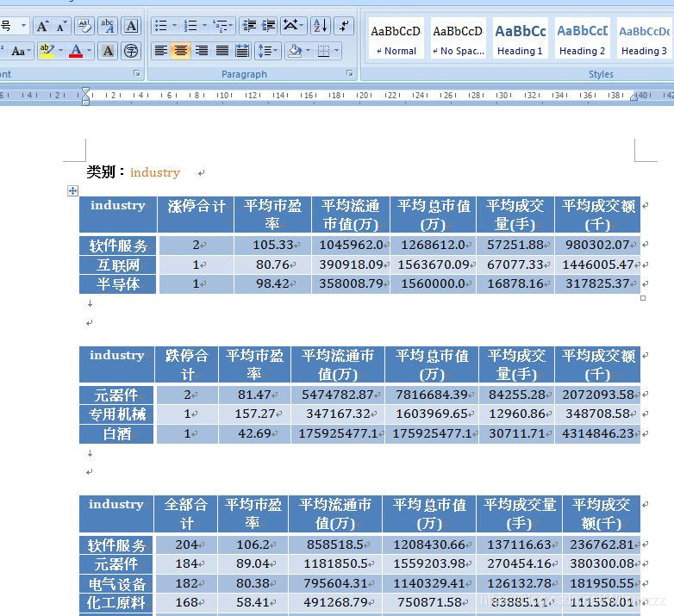
Task: Expand highlight color dropdown arrow
Action: click(60, 51)
